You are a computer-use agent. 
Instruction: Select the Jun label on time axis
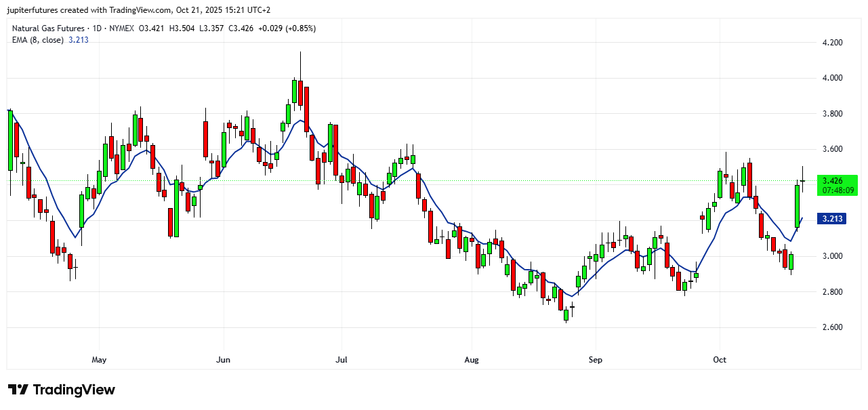point(223,360)
